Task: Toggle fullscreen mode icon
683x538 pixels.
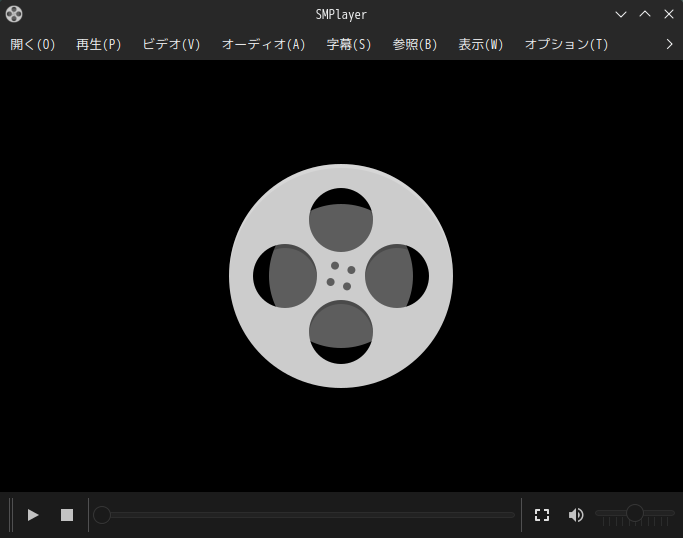Action: (x=542, y=515)
